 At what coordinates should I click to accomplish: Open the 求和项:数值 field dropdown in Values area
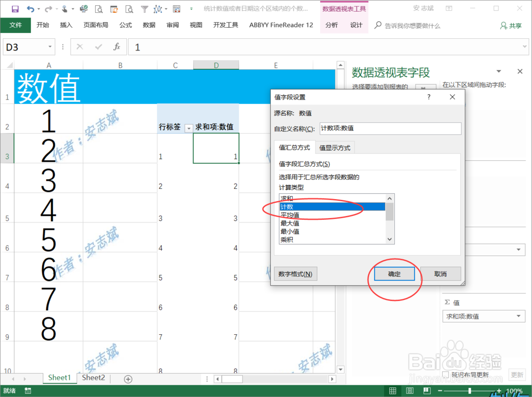pyautogui.click(x=518, y=316)
